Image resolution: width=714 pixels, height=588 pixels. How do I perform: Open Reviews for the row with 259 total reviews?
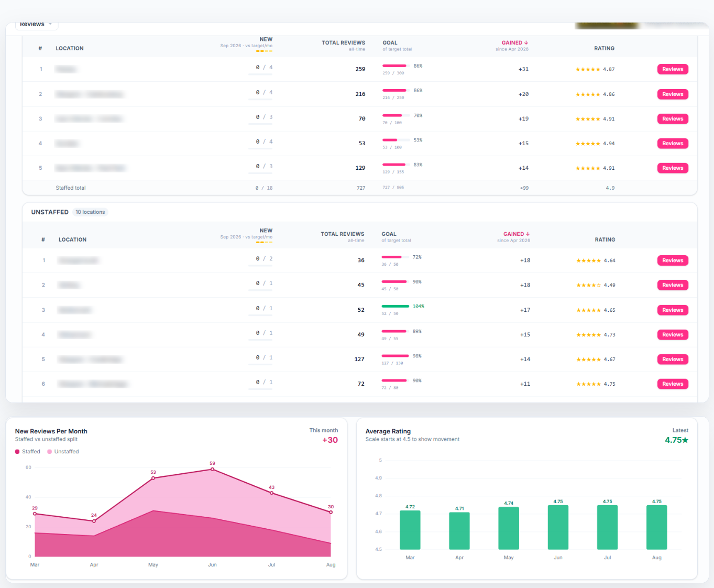(x=673, y=69)
